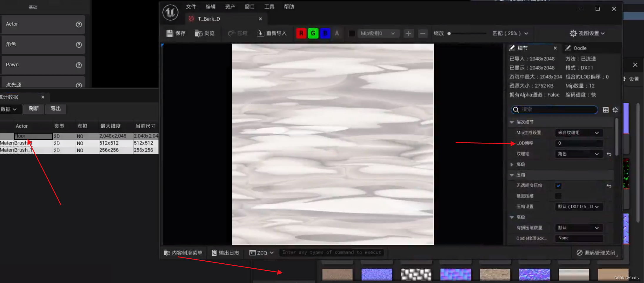Toggle the alpha channel A
The width and height of the screenshot is (644, 283).
tap(337, 33)
